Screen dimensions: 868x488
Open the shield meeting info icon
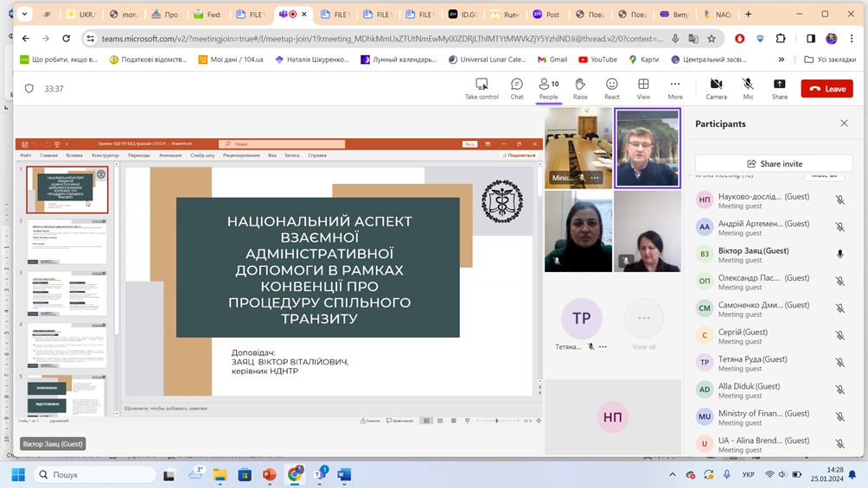pos(29,88)
